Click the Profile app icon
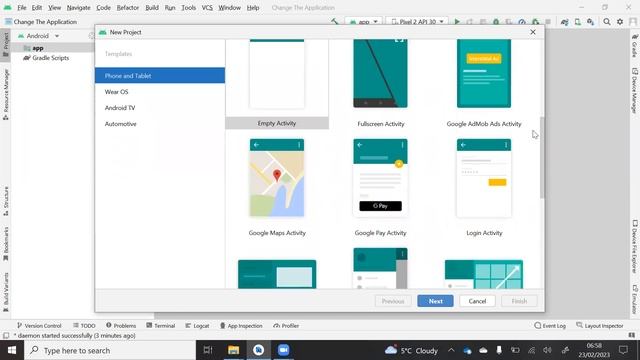Viewport: 640px width, 360px height. pyautogui.click(x=522, y=21)
